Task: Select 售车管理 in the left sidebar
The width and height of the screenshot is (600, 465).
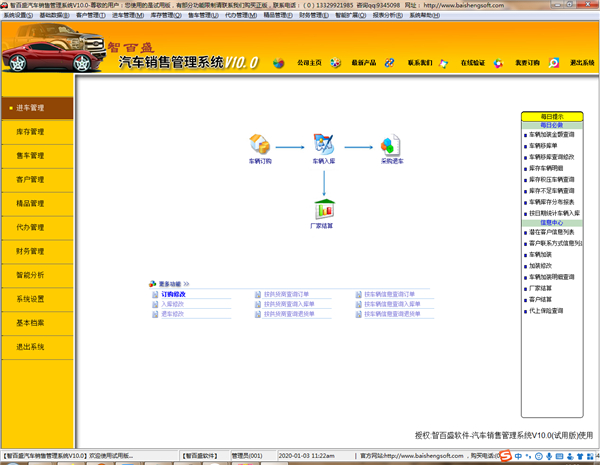Action: [38, 156]
